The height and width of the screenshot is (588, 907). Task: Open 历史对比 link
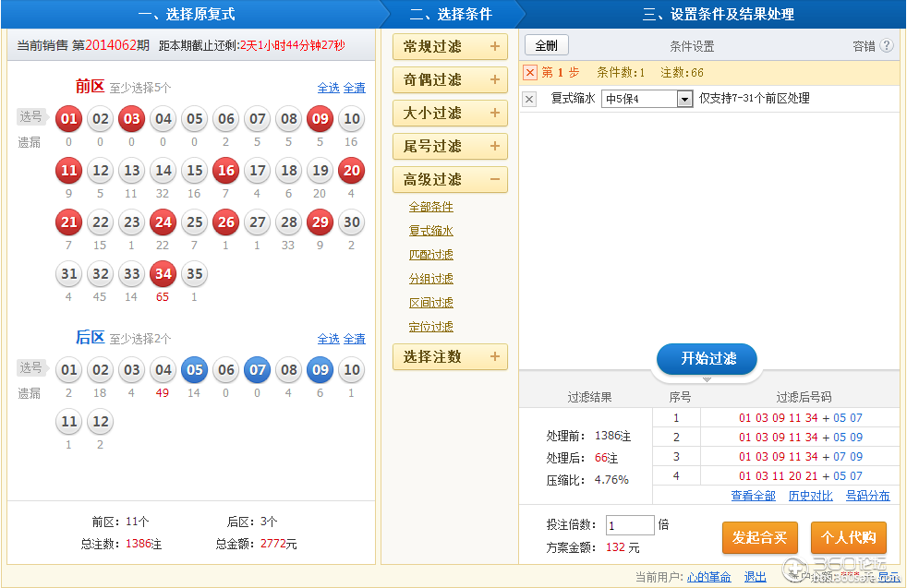coord(810,496)
